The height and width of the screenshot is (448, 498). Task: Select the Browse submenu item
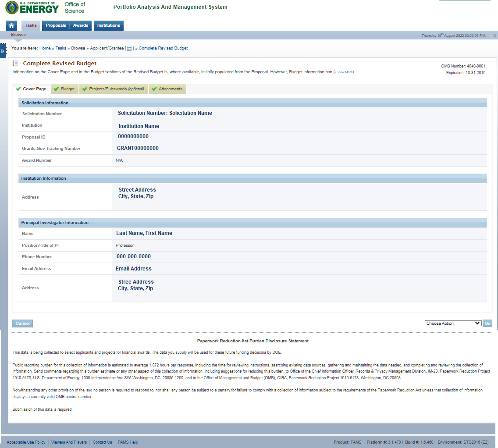pos(18,35)
